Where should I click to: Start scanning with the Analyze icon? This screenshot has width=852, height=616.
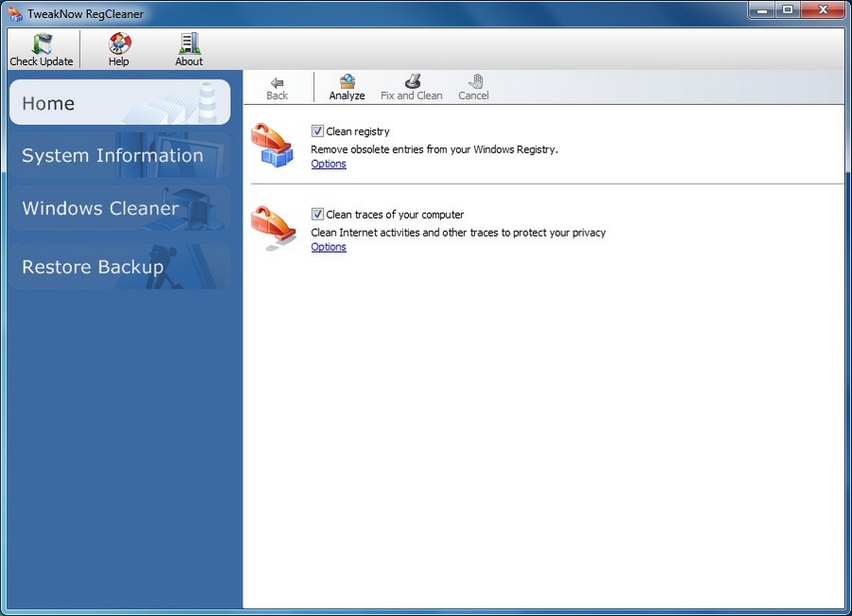point(346,82)
